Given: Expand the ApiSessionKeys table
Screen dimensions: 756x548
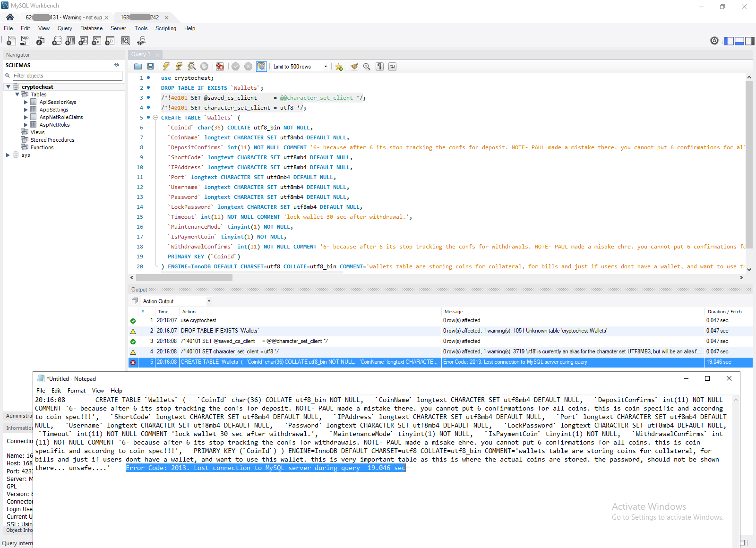Looking at the screenshot, I should pyautogui.click(x=26, y=102).
